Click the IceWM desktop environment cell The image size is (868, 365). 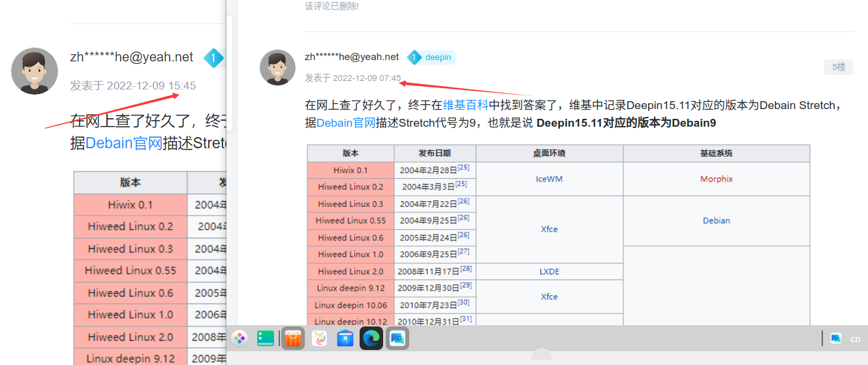click(550, 179)
